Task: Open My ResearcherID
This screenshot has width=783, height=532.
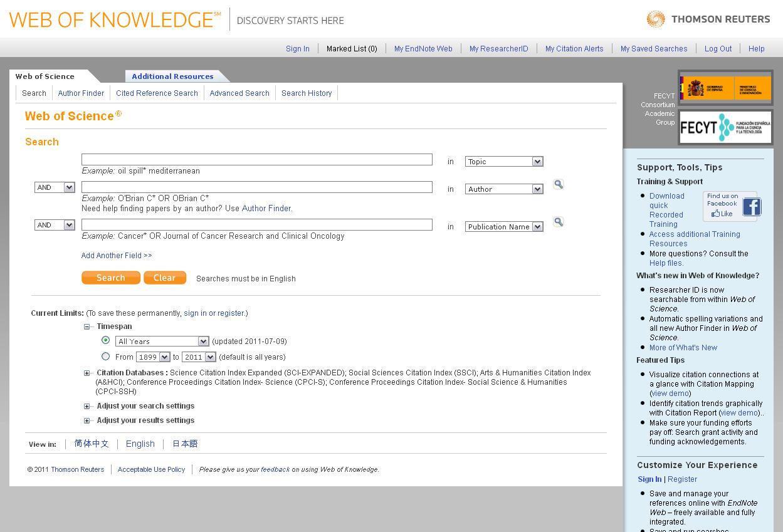Action: (x=499, y=49)
